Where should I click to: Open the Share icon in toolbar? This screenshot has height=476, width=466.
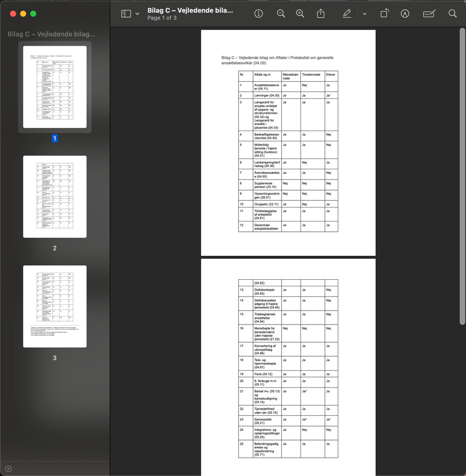[x=321, y=14]
